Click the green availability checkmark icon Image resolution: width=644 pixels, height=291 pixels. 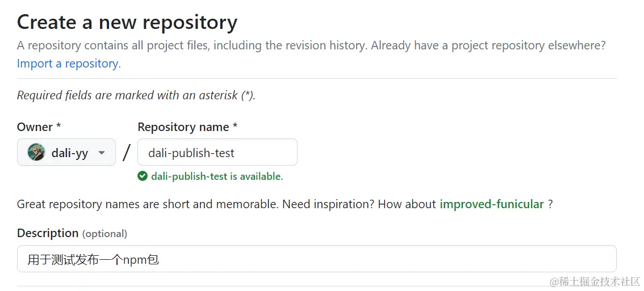point(143,176)
